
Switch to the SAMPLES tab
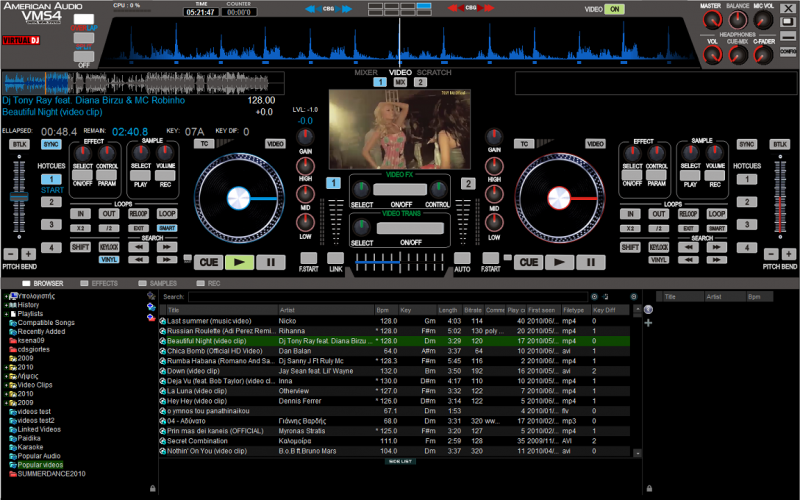coord(158,283)
